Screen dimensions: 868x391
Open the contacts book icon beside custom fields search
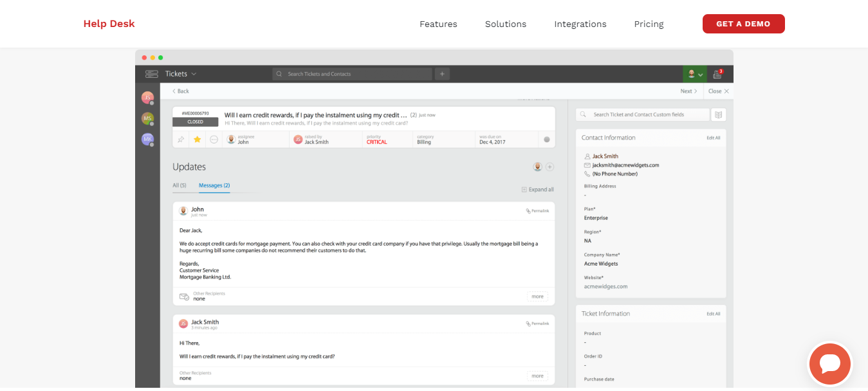coord(719,114)
